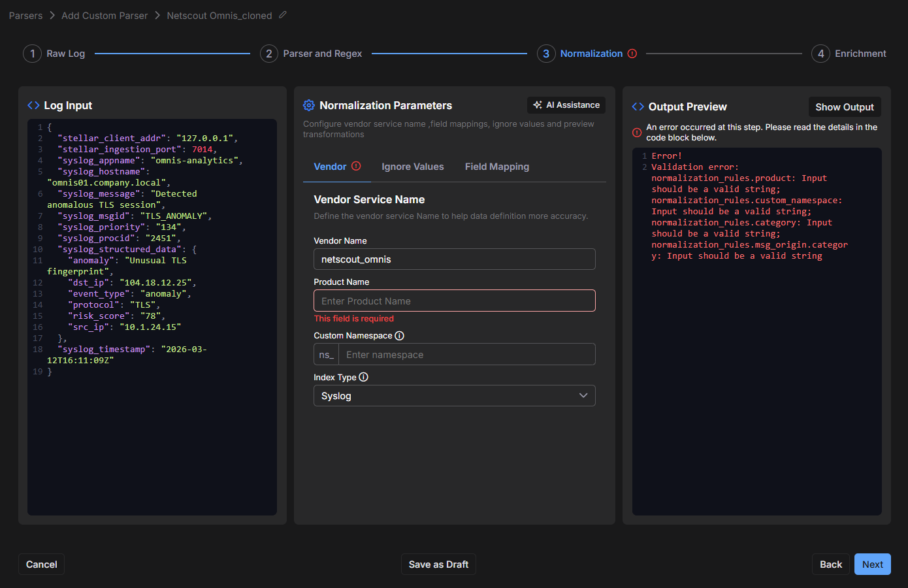Viewport: 908px width, 588px height.
Task: Switch to the Ignore Values tab
Action: [x=412, y=167]
